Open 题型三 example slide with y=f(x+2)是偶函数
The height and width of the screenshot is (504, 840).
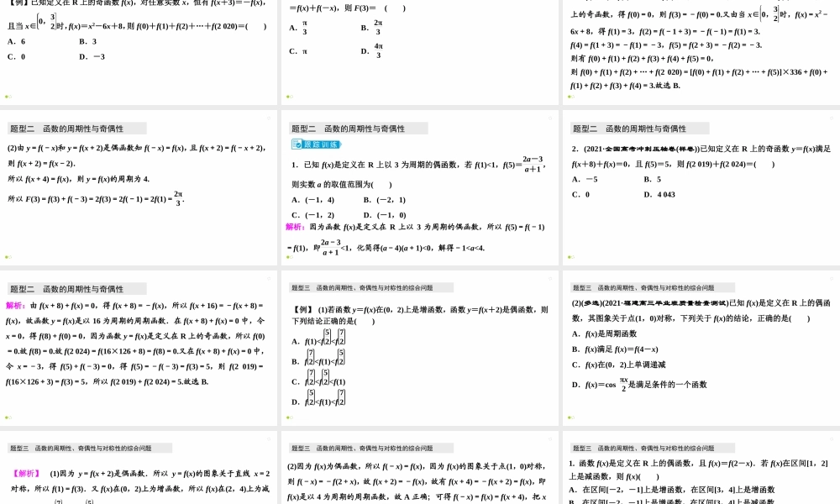[420, 348]
